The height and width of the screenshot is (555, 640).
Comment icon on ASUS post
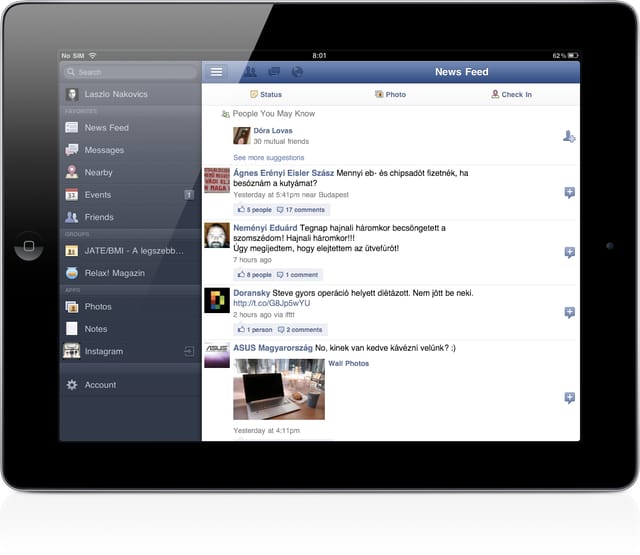[570, 397]
